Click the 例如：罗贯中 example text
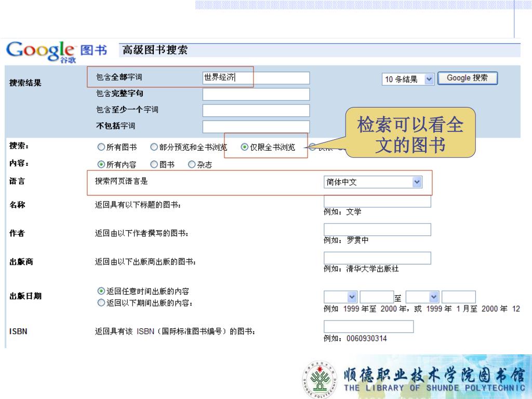The width and height of the screenshot is (532, 399). (x=346, y=240)
